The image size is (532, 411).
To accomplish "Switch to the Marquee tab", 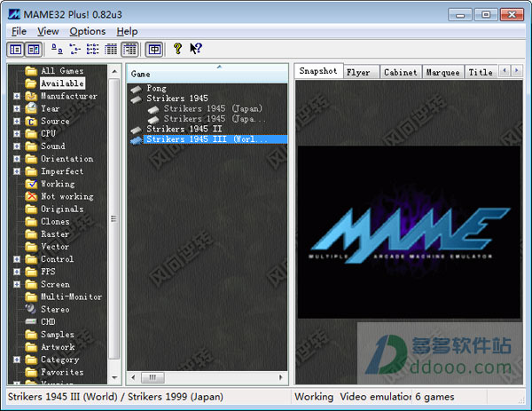I will pos(442,73).
